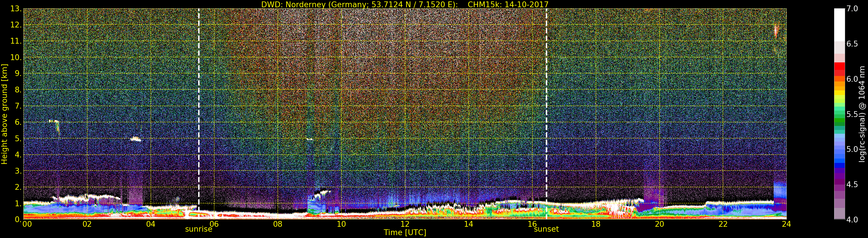Click the '4.0' colorbar tick value

coord(852,220)
